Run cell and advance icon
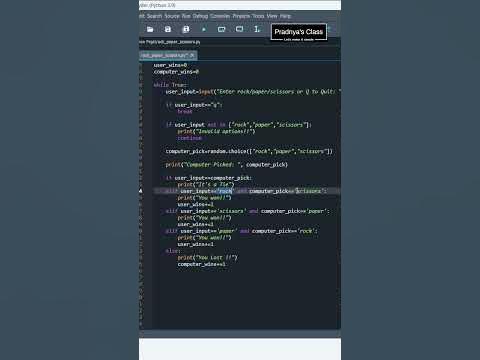 239,29
